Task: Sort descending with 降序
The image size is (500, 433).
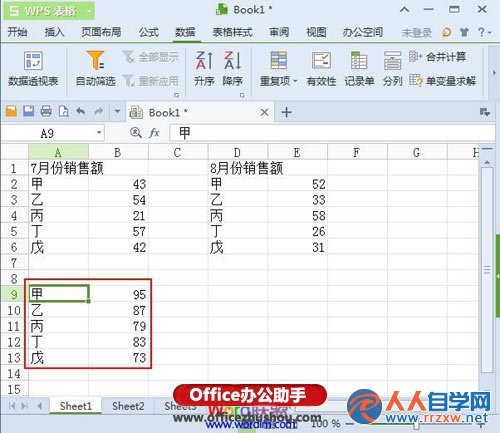Action: click(x=232, y=69)
